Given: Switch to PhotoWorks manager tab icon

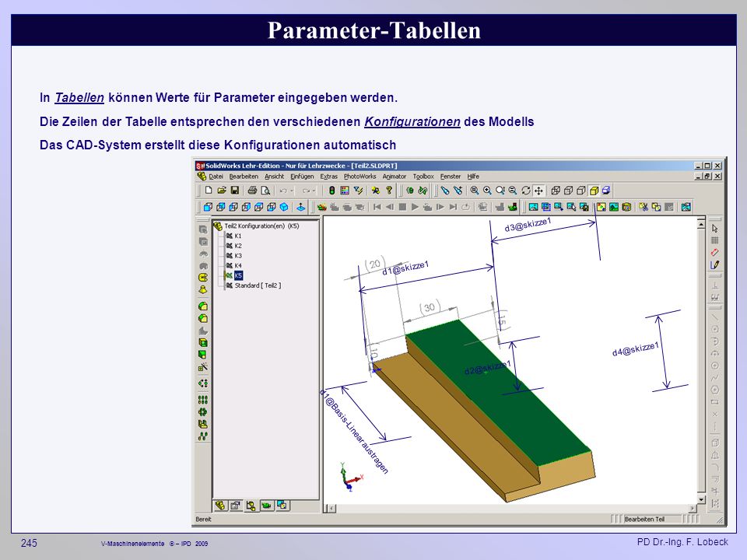Looking at the screenshot, I should point(282,506).
